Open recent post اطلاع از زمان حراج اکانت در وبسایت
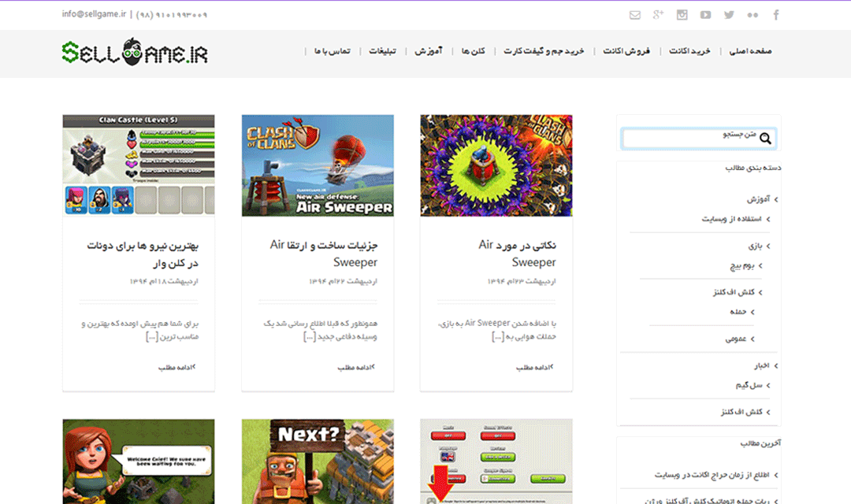 (x=712, y=475)
